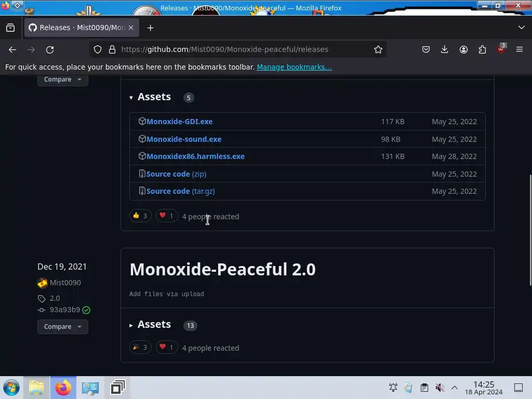Screen dimensions: 532x399
Task: Bookmark this page with the star
Action: pos(378,49)
